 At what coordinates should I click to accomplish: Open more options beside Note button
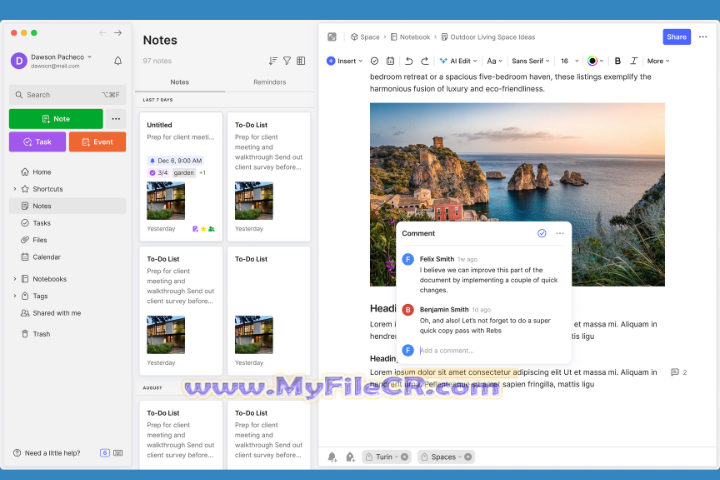click(x=116, y=119)
